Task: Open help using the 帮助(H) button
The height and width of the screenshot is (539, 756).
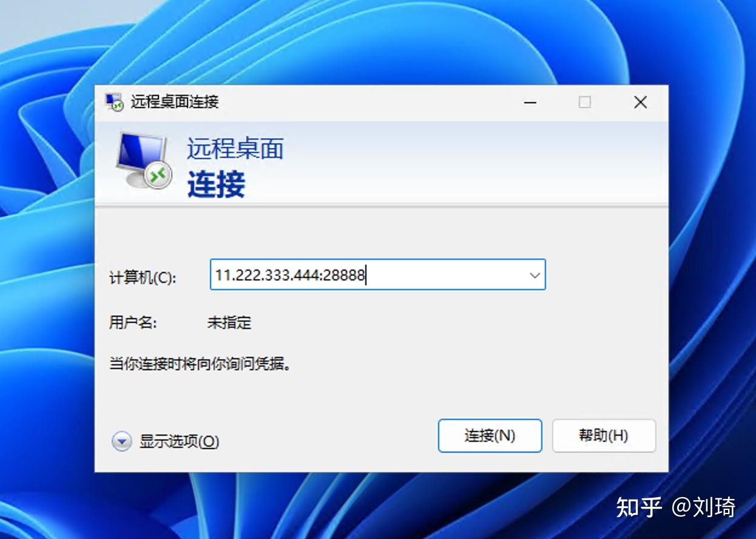Action: (604, 436)
